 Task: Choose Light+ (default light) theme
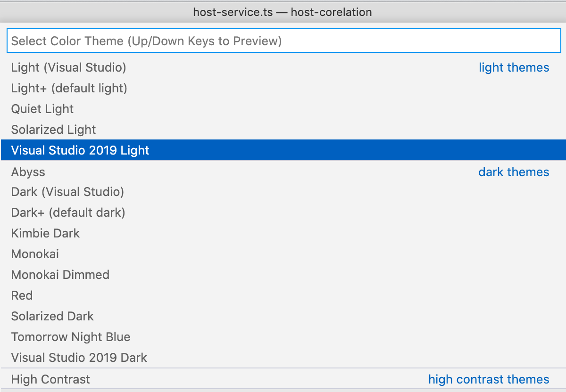pos(69,88)
